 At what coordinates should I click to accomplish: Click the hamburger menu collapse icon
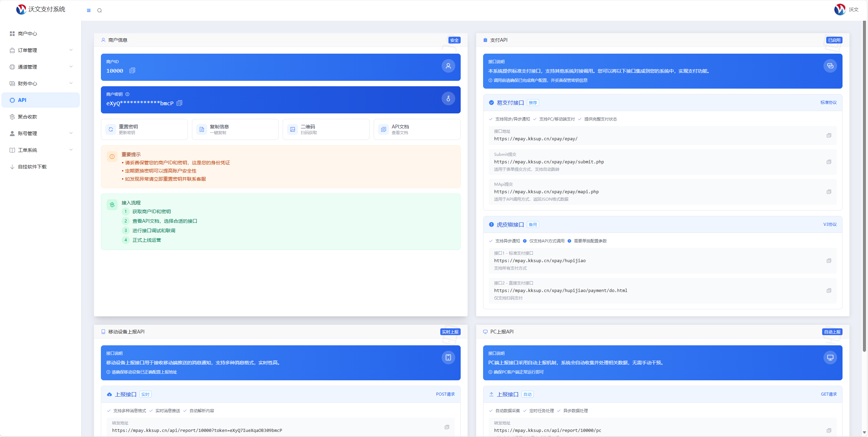pos(89,11)
